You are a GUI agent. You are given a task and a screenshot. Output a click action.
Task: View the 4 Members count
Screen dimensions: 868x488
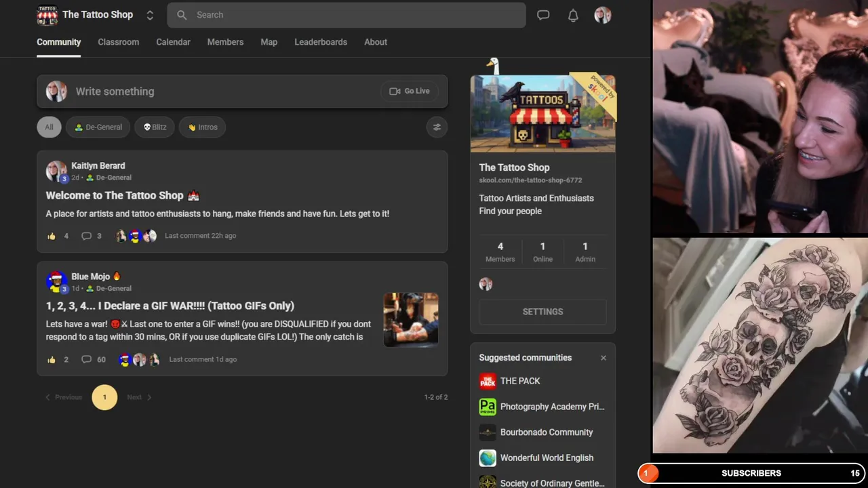point(500,251)
